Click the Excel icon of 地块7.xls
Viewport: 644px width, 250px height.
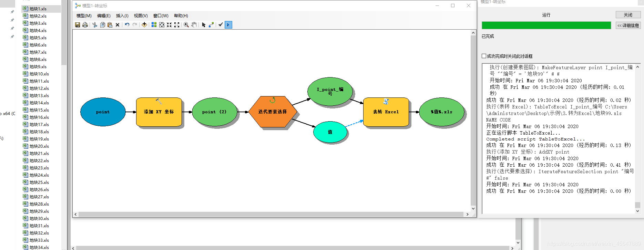(25, 52)
